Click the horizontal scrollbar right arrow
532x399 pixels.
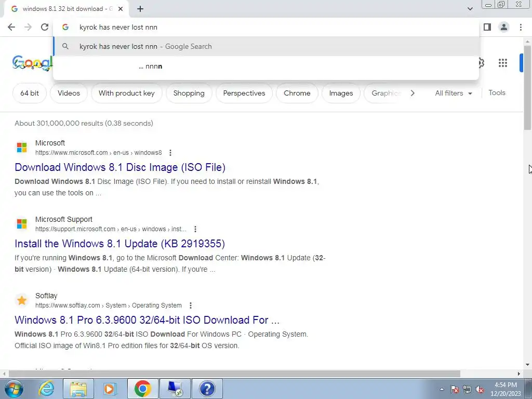point(519,374)
